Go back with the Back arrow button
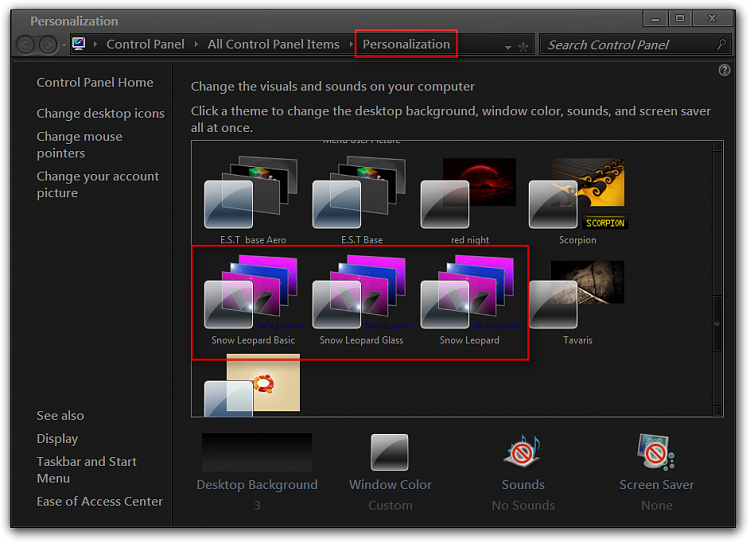 click(26, 44)
